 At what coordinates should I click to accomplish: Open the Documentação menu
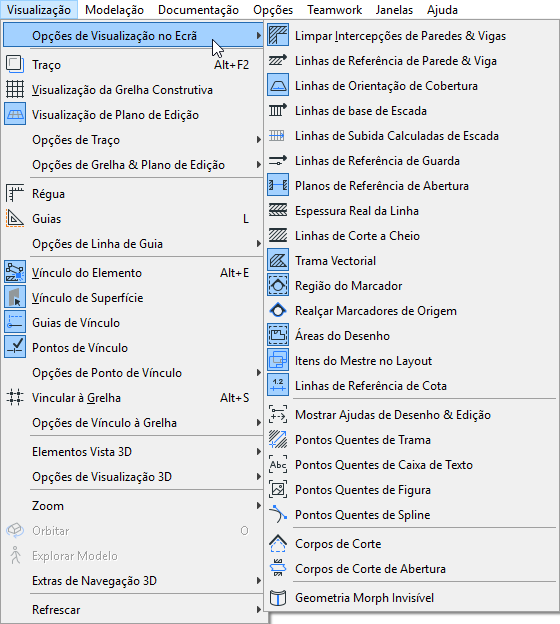click(198, 10)
